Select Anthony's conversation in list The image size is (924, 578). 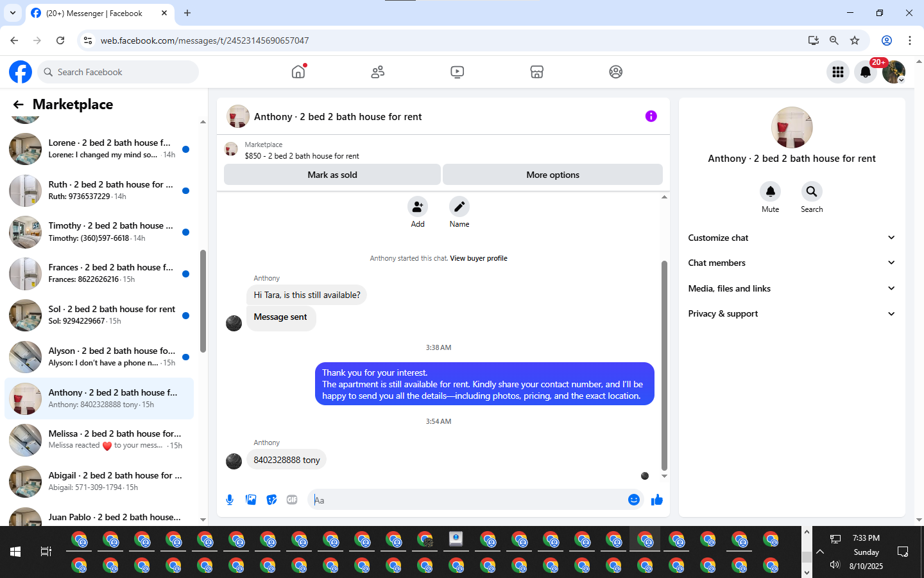[x=99, y=399]
